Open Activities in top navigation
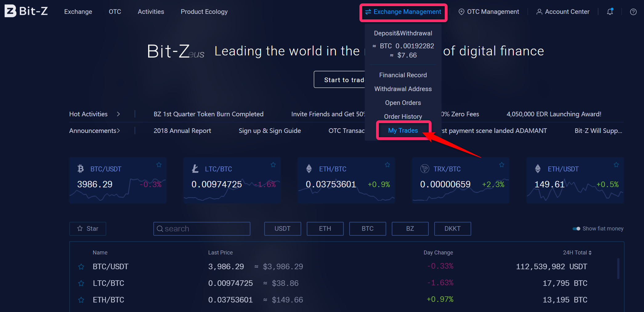 coord(151,12)
